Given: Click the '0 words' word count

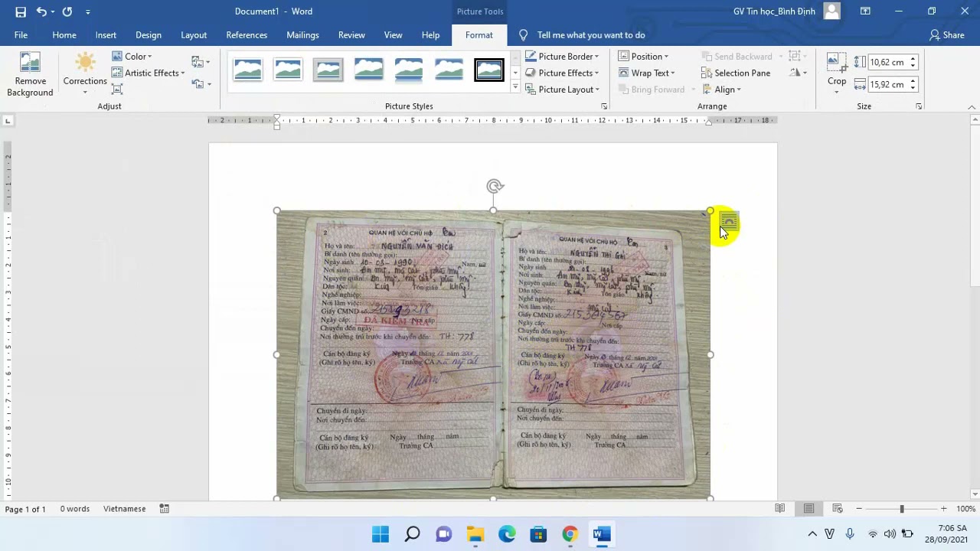Looking at the screenshot, I should pyautogui.click(x=75, y=509).
